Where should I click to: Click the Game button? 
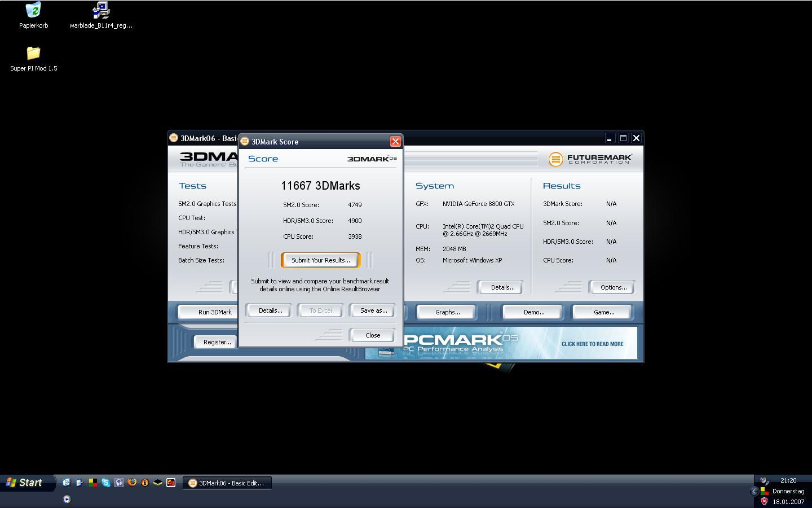pos(603,312)
